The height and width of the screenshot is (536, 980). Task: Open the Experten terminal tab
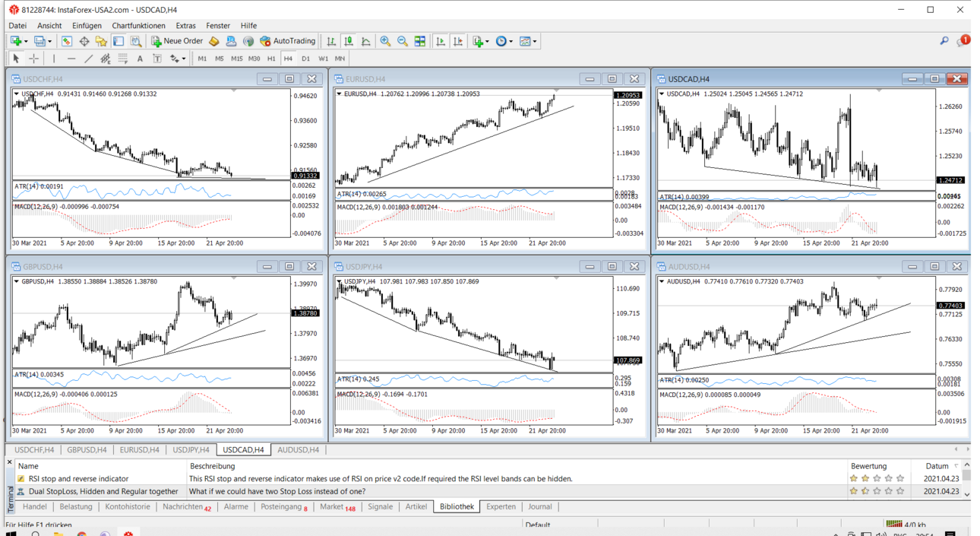(x=501, y=506)
